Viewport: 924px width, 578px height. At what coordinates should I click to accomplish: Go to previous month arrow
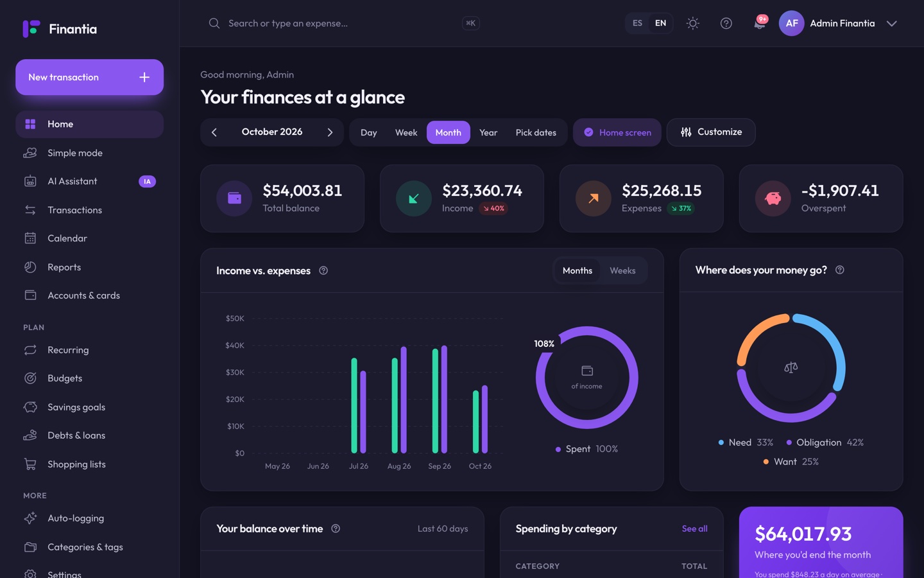[x=214, y=132]
